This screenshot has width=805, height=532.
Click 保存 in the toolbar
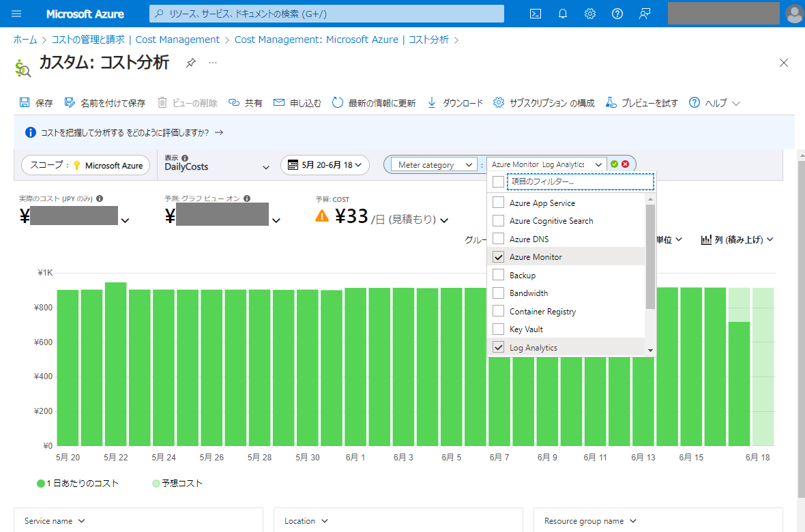(36, 103)
